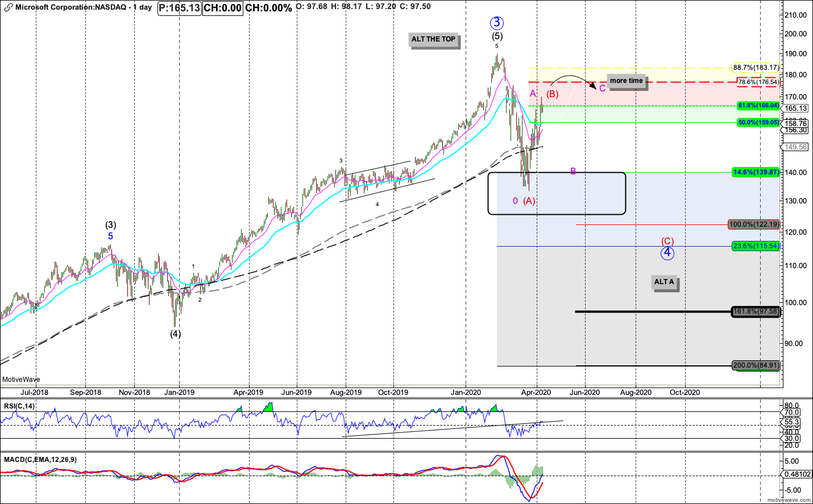813x504 pixels.
Task: Click the 200.0%(84.91) extension label
Action: tap(756, 365)
